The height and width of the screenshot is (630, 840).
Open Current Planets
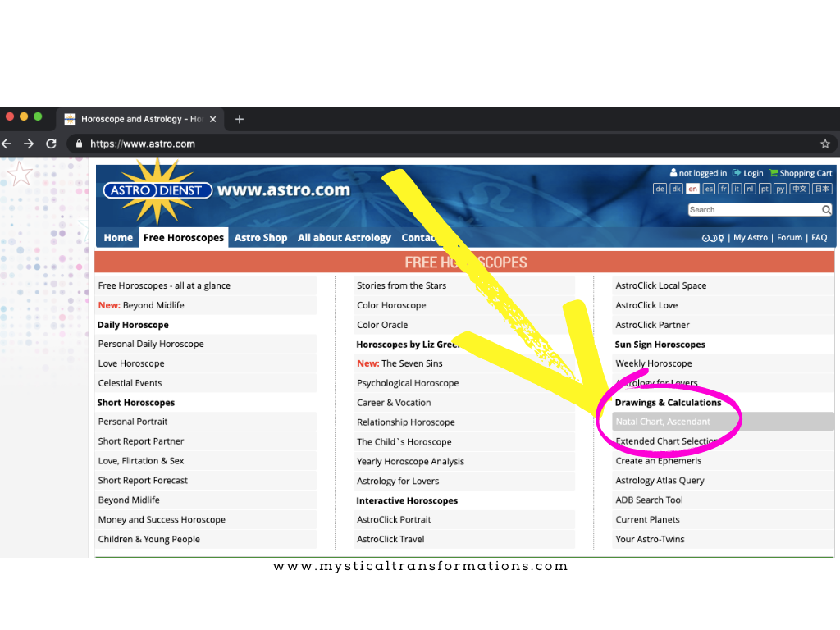click(x=724, y=519)
